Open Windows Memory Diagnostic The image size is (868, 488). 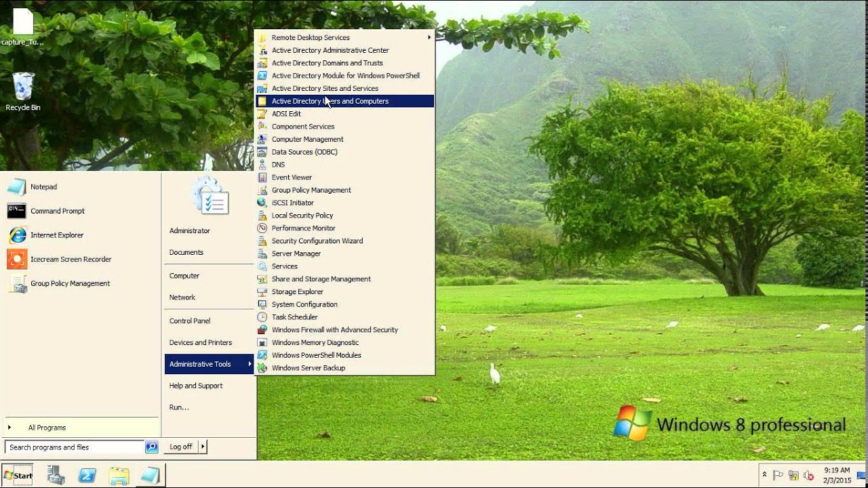click(x=344, y=342)
